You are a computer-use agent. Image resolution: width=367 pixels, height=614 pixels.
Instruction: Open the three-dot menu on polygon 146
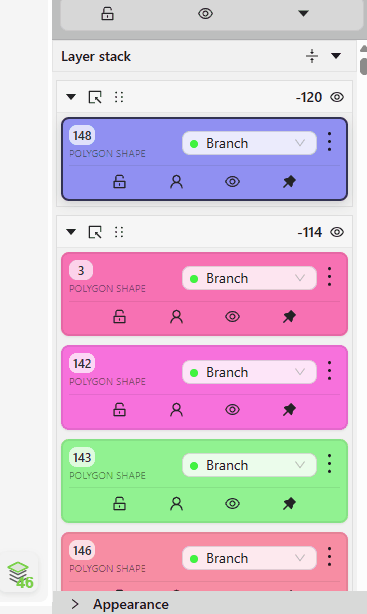click(x=329, y=557)
